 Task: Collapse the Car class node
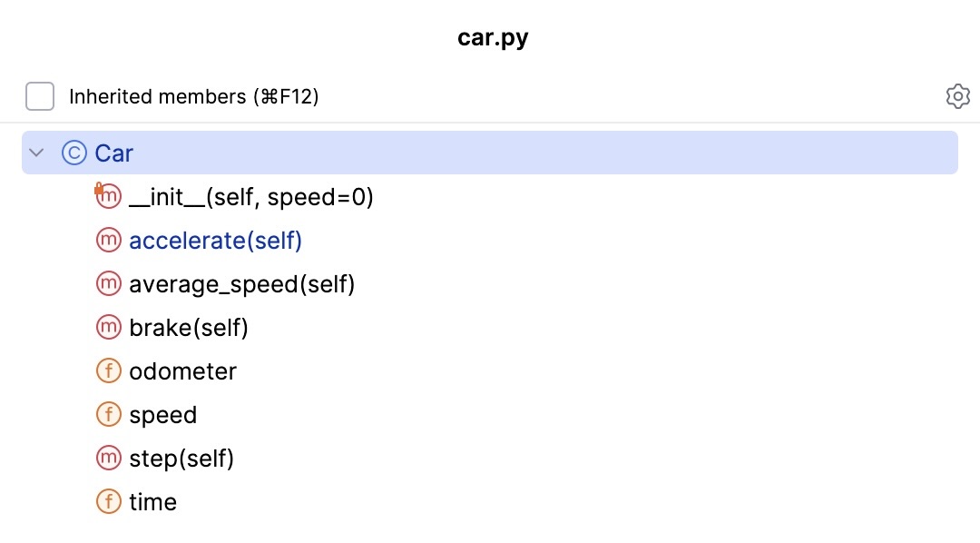[x=37, y=153]
